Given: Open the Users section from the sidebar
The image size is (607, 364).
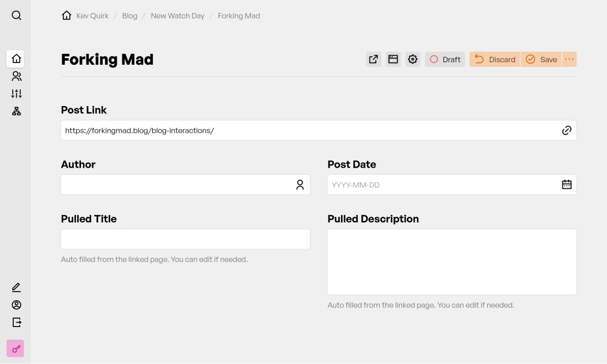Looking at the screenshot, I should click(16, 76).
